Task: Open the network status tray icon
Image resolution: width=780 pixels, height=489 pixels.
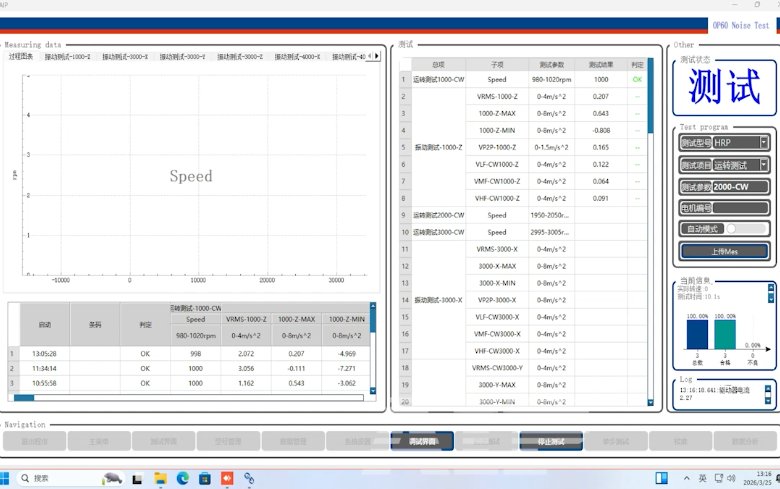Action: pyautogui.click(x=719, y=478)
